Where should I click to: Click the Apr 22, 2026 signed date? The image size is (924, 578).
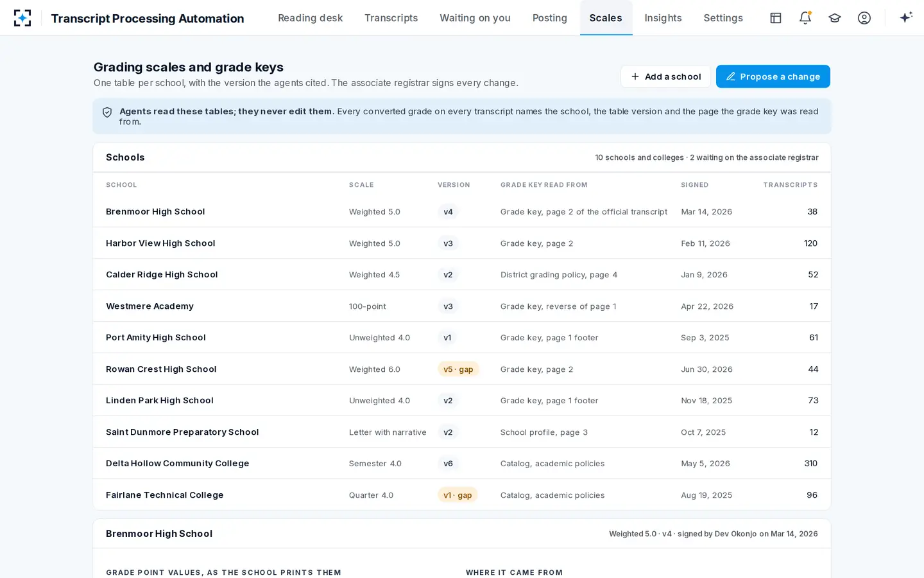(707, 306)
